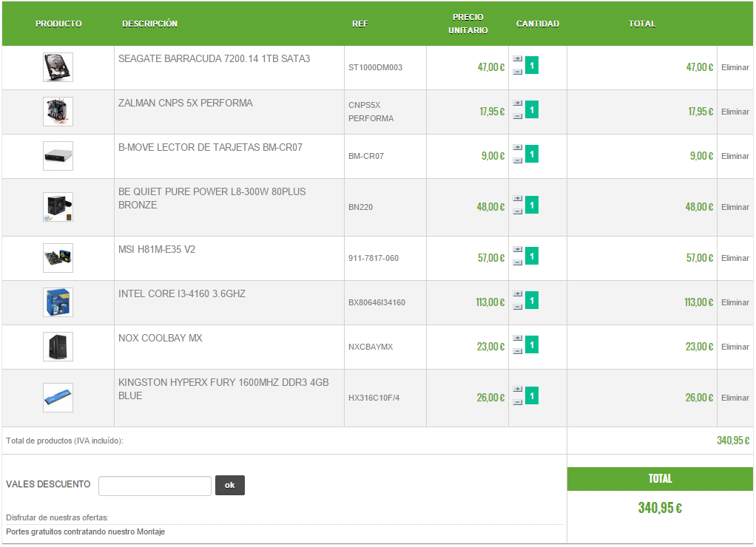Increase quantity of Seagate Barracuda 1TB

pos(517,59)
